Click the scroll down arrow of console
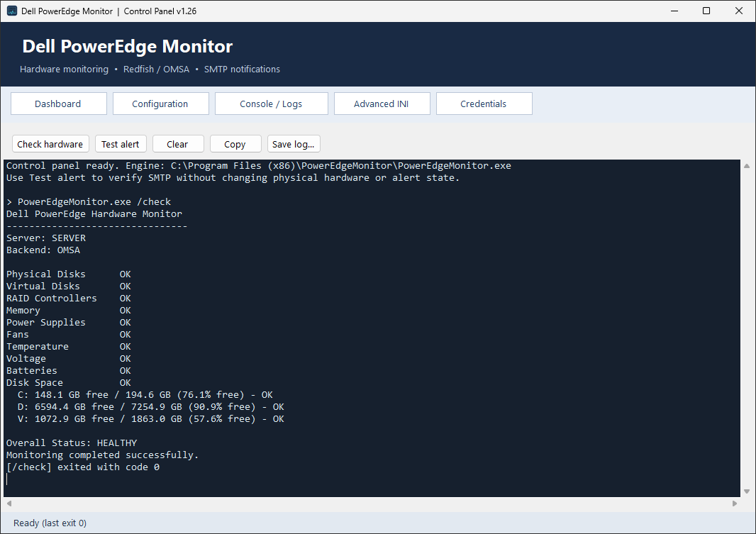This screenshot has height=534, width=756. tap(747, 491)
